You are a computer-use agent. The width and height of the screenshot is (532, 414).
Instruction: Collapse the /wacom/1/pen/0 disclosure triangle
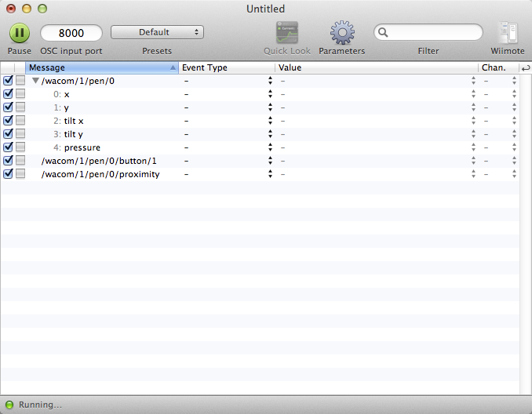[35, 81]
